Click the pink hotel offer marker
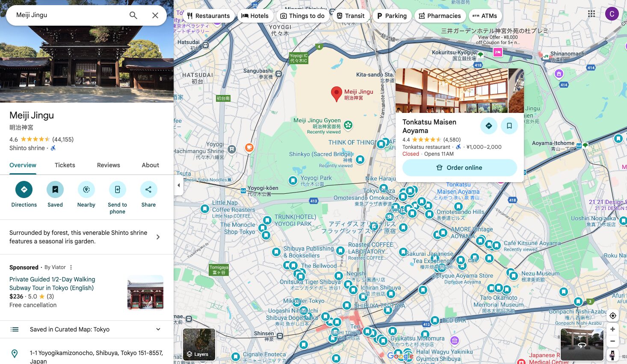 click(x=497, y=52)
